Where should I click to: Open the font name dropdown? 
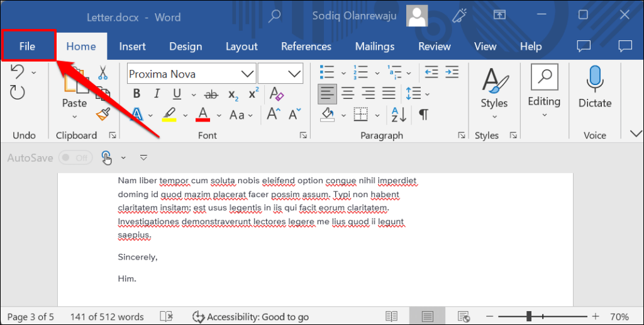point(247,74)
